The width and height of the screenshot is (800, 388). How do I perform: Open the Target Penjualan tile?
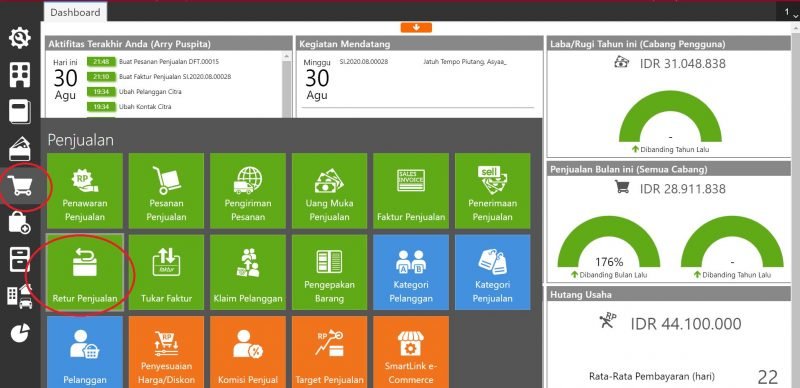(x=330, y=352)
